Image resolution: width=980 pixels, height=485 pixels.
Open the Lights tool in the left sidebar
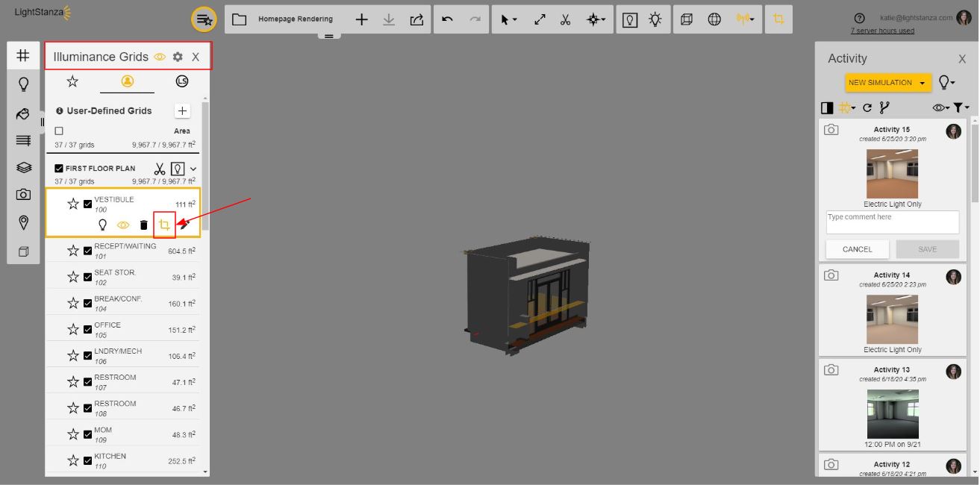[23, 84]
